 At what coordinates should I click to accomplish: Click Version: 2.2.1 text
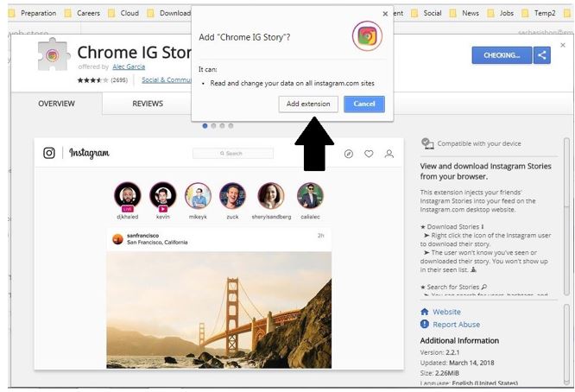coord(439,352)
